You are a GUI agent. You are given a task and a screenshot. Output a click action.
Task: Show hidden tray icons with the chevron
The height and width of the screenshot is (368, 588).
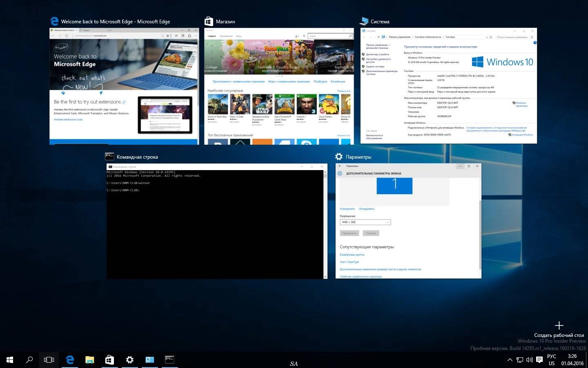click(510, 360)
